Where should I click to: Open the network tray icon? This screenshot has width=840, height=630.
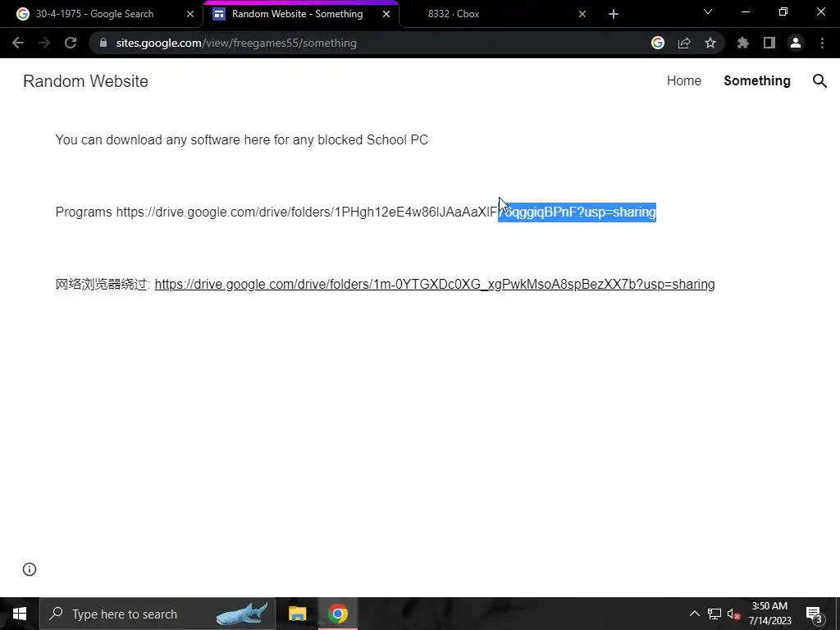pyautogui.click(x=714, y=614)
